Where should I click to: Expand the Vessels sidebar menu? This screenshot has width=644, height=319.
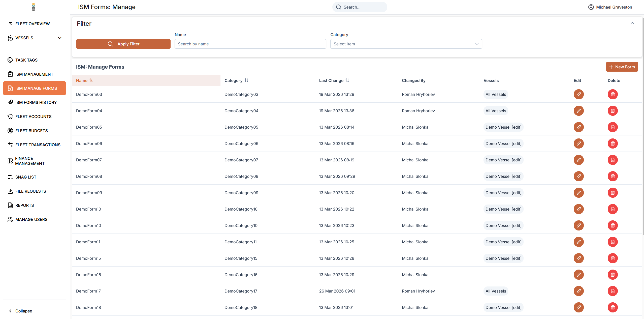point(59,38)
